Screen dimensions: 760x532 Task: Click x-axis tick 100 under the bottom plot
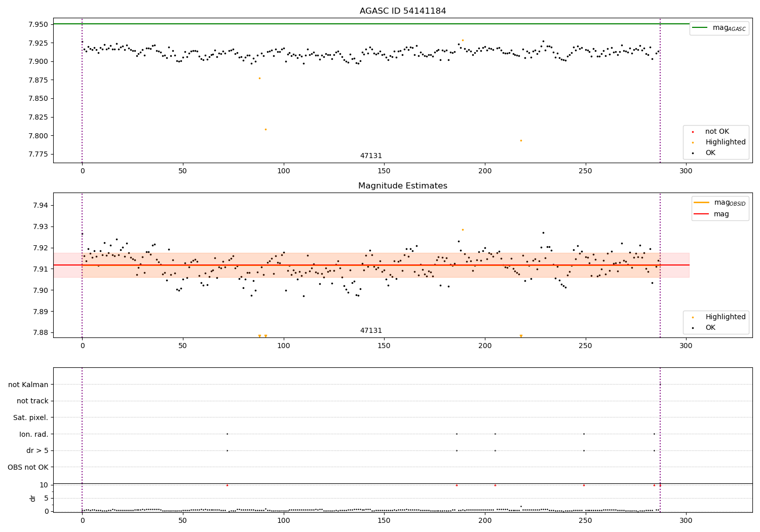point(283,520)
